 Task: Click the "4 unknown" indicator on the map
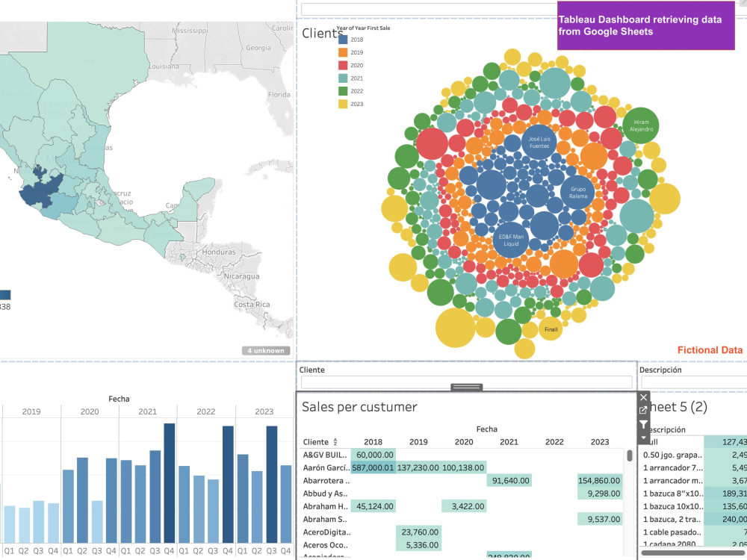(265, 350)
